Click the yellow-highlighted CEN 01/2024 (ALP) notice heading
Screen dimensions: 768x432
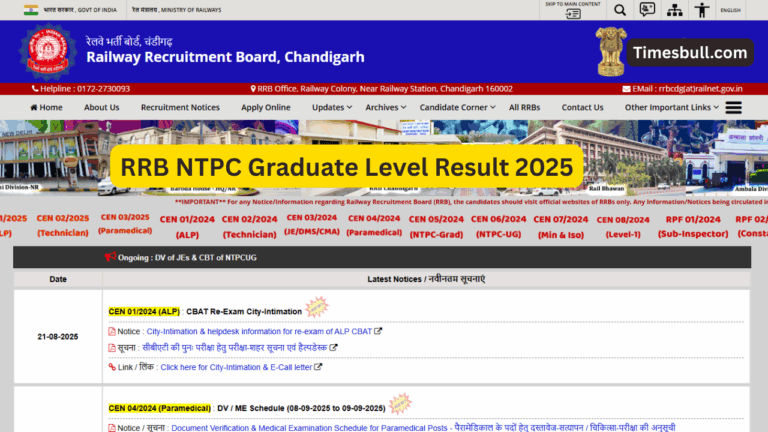pos(144,312)
